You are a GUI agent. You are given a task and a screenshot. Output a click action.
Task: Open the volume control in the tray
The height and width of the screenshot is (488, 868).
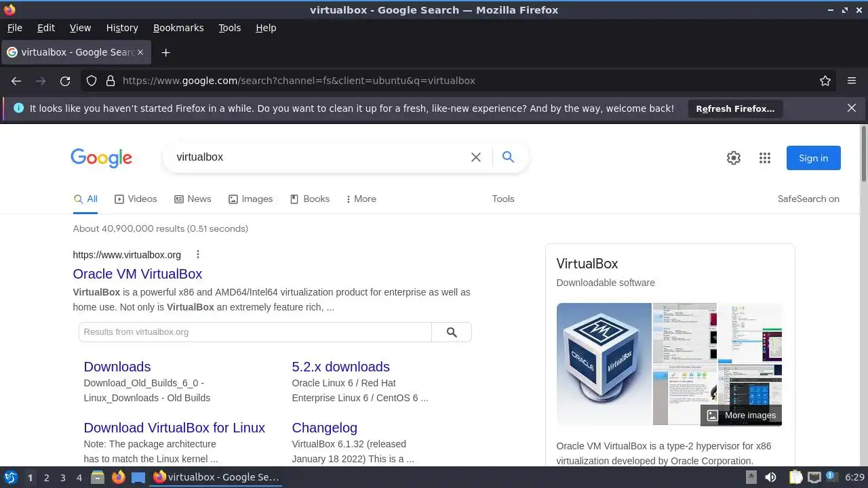point(770,477)
